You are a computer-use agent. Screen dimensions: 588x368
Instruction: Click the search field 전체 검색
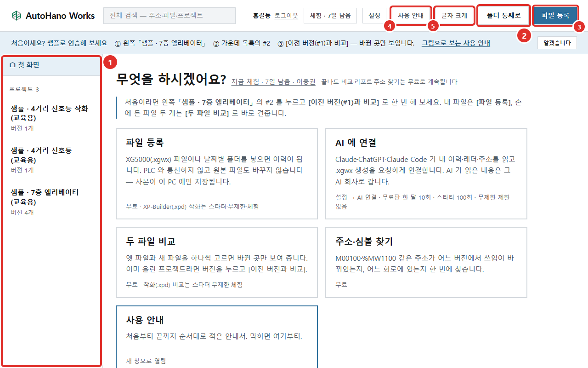pyautogui.click(x=170, y=16)
